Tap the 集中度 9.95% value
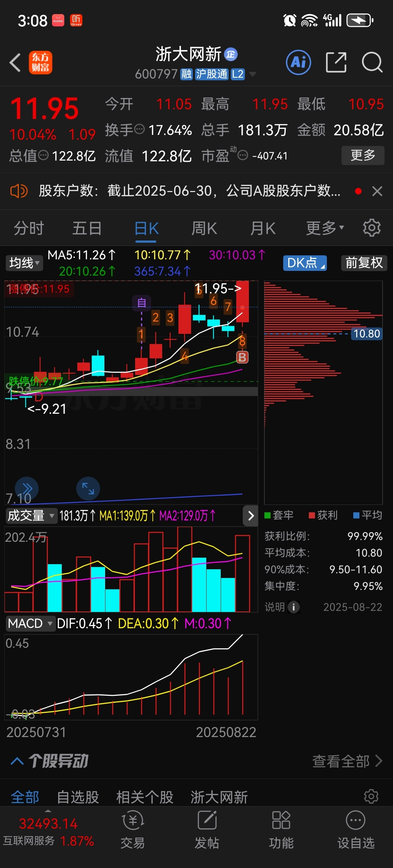393x868 pixels. click(x=368, y=586)
